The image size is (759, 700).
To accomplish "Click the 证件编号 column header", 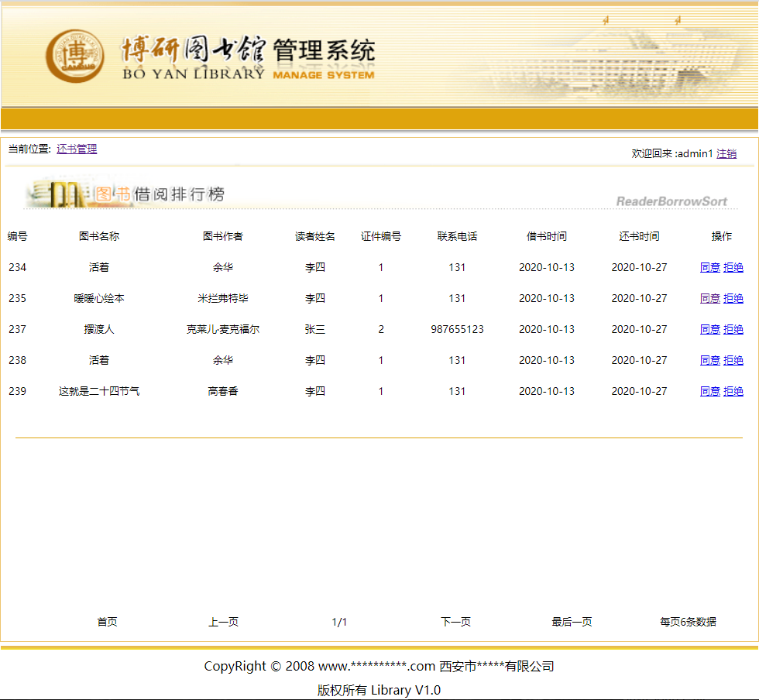I will (x=381, y=236).
